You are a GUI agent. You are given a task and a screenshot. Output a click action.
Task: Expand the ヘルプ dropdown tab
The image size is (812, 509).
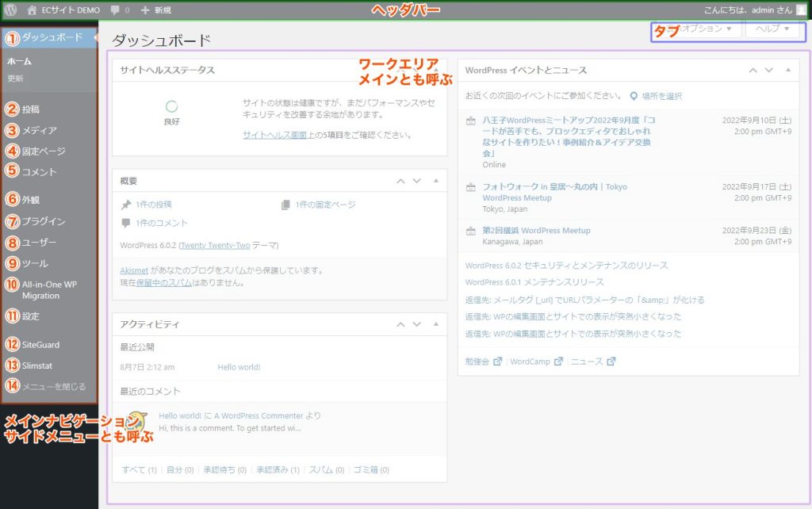[772, 29]
